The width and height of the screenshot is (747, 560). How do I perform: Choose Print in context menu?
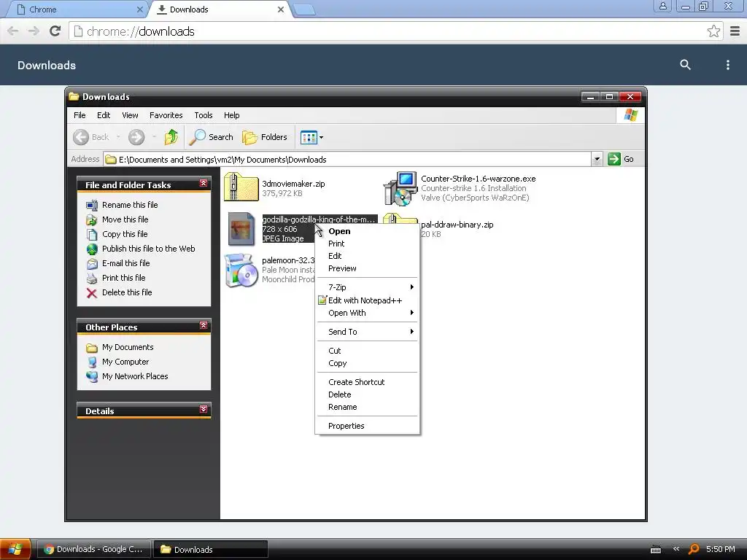pos(368,244)
